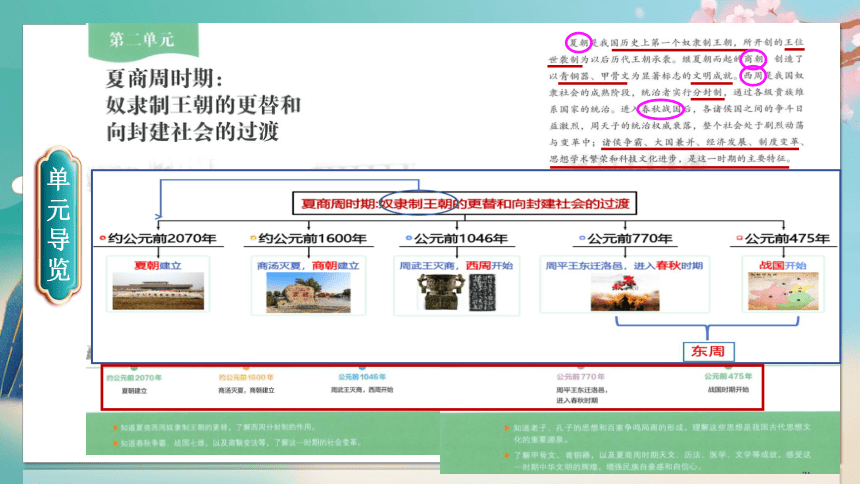Click small 夏朝建立 text in the red-framed strip
This screenshot has width=860, height=484.
pos(134,391)
